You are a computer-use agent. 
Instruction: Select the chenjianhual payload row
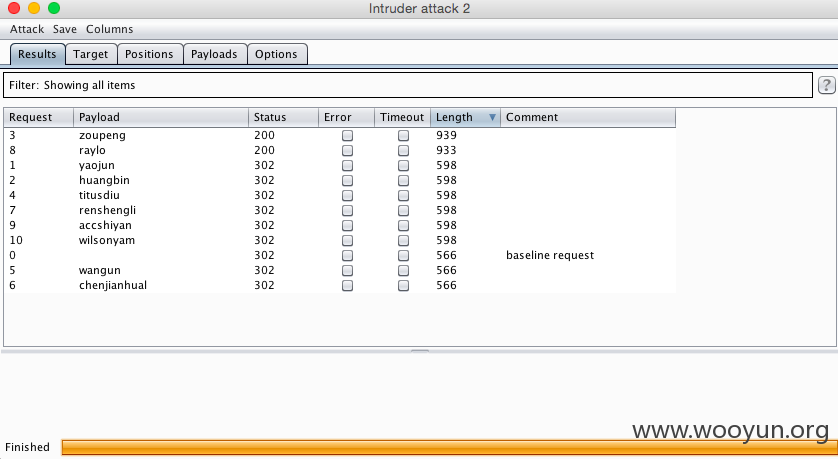(x=340, y=285)
